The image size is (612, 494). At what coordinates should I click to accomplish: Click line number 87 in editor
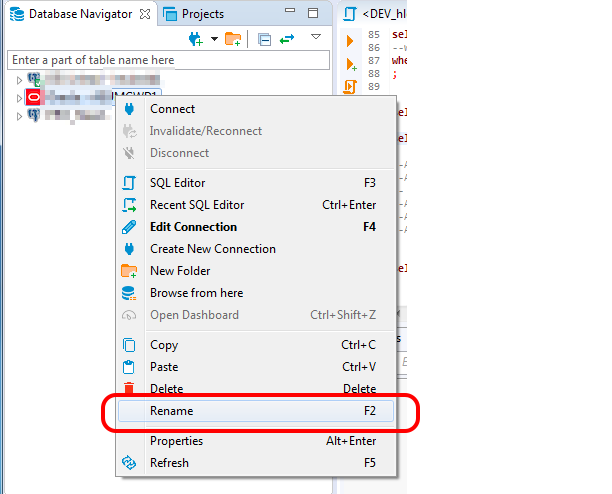point(374,60)
